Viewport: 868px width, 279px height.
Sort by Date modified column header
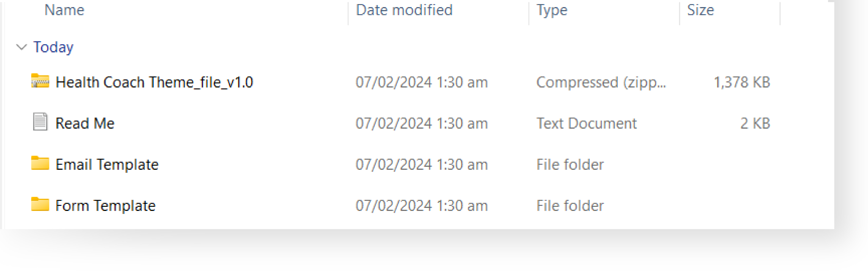[x=404, y=10]
